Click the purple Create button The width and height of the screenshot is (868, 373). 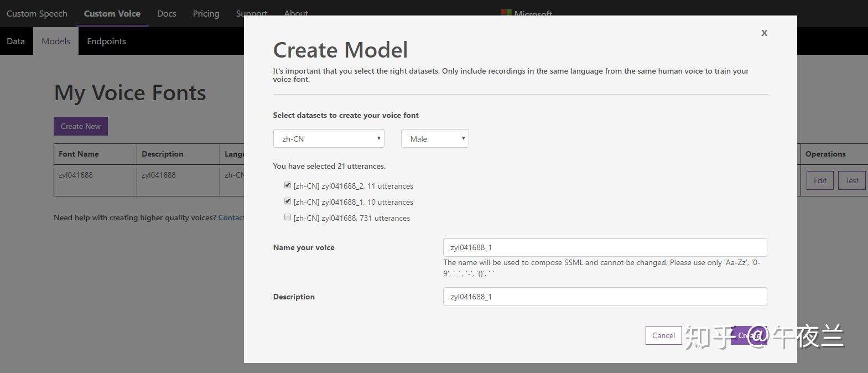click(749, 335)
